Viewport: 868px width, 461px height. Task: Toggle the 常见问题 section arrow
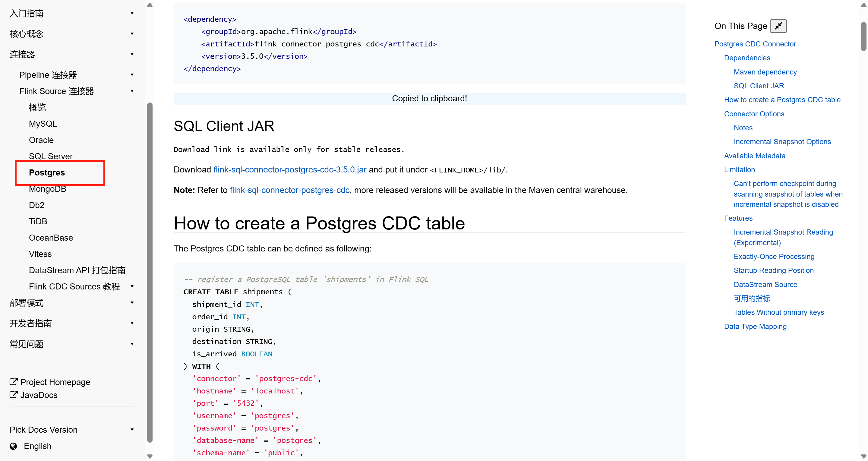click(132, 344)
